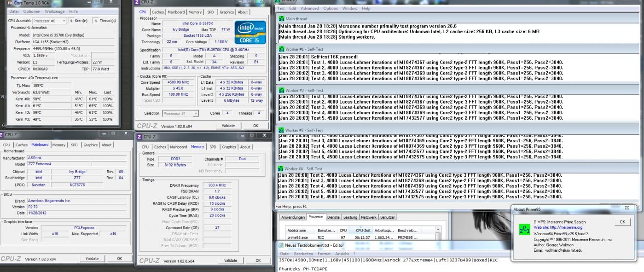The height and width of the screenshot is (272, 644).
Task: Click OK in the About Prime95 dialog
Action: pos(622,222)
